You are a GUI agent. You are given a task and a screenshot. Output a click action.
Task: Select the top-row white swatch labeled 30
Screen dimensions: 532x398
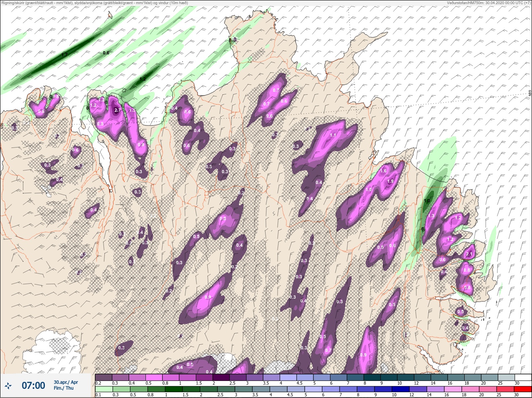coord(523,377)
